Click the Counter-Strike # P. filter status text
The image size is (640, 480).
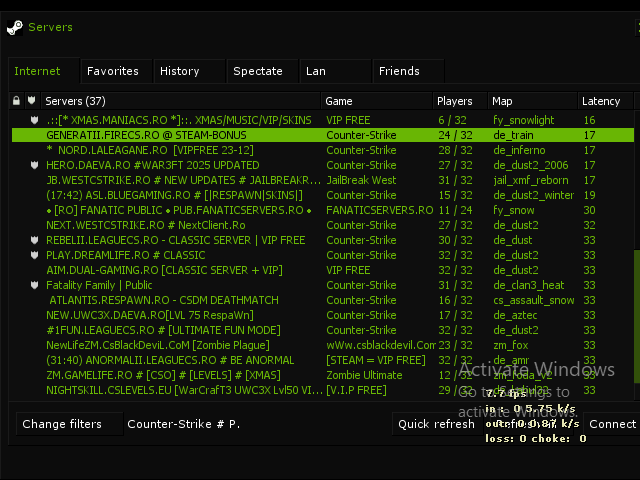184,424
